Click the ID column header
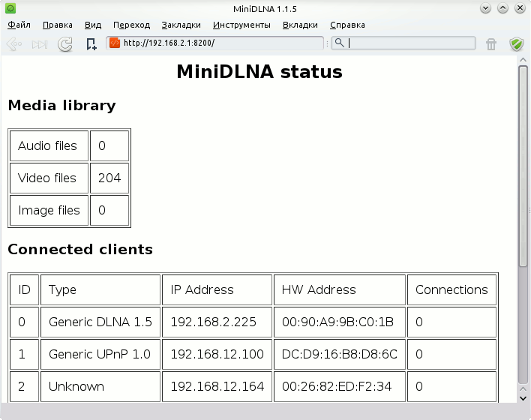 pos(25,290)
